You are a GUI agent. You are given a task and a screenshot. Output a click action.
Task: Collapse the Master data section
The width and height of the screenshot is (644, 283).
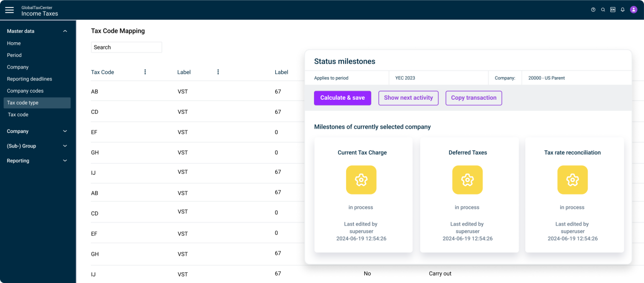(65, 31)
